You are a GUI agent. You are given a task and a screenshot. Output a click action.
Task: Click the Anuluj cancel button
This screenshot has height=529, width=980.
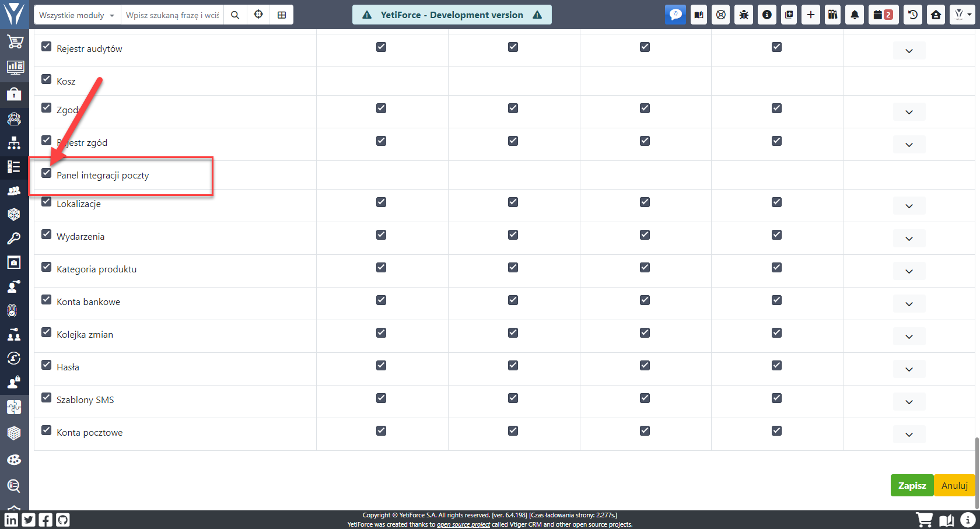click(954, 485)
